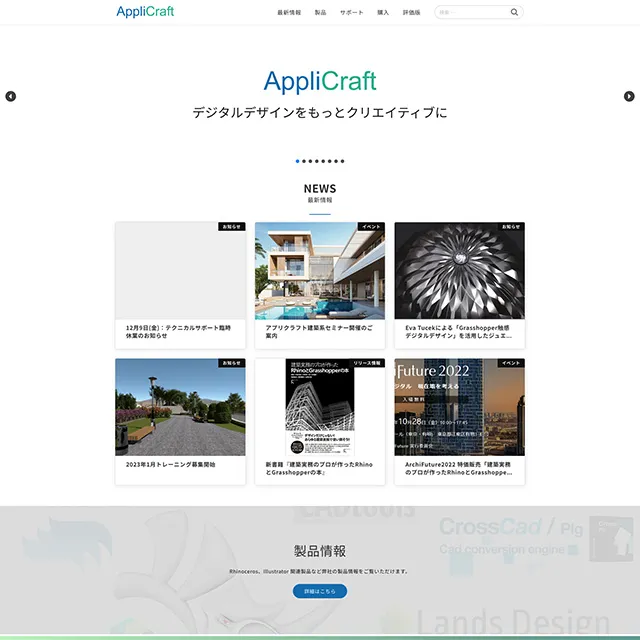640x640 pixels.
Task: Click blue 詳細はこちら button under 製品情報
Action: (x=320, y=591)
